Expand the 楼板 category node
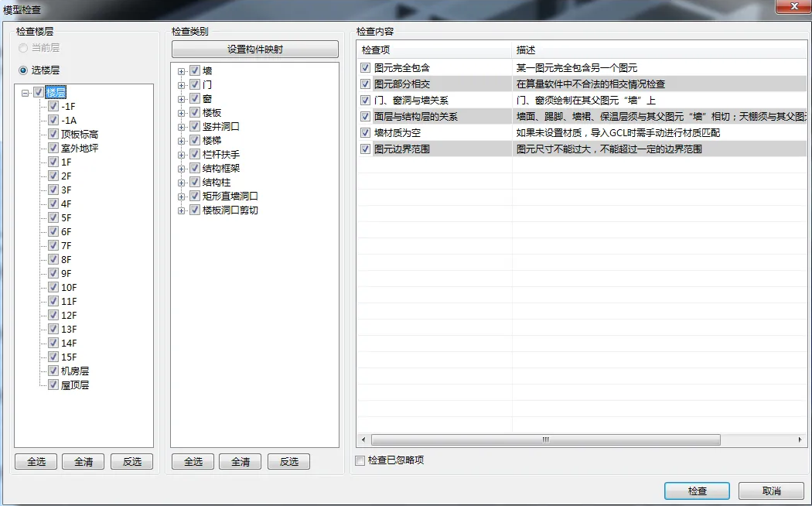This screenshot has height=506, width=812. pos(181,114)
